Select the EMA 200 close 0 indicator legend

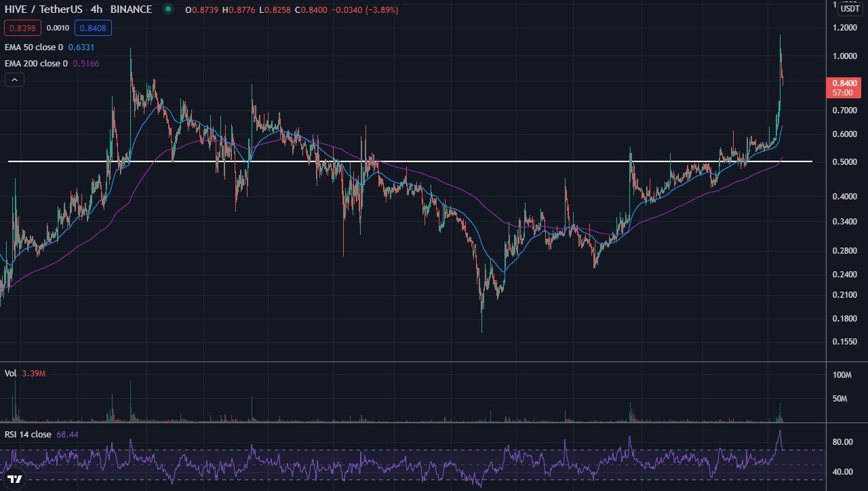pos(36,64)
